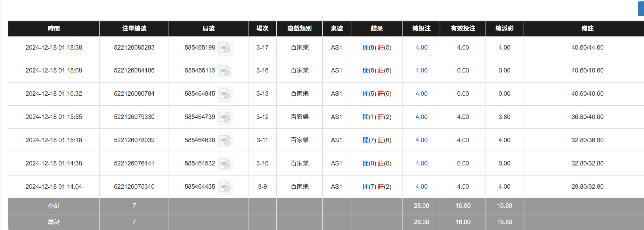Click replay icon beside round 585465116
The width and height of the screenshot is (644, 230).
click(225, 71)
